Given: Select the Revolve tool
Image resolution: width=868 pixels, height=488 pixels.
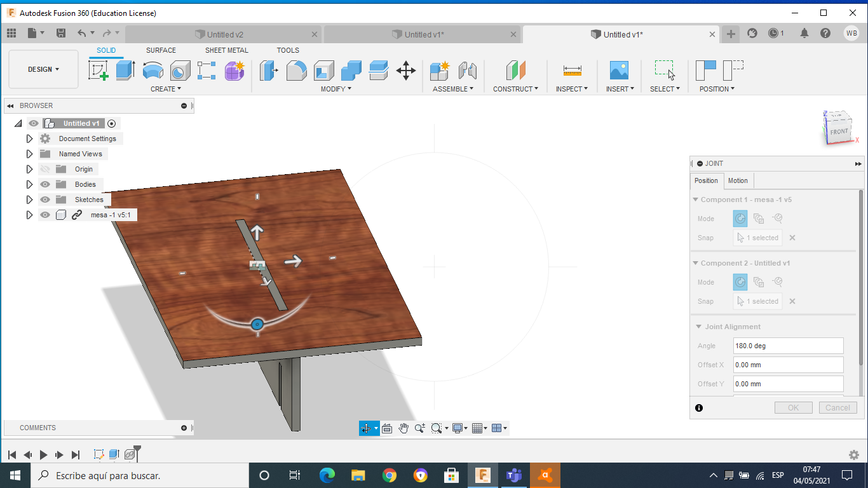Looking at the screenshot, I should (153, 70).
